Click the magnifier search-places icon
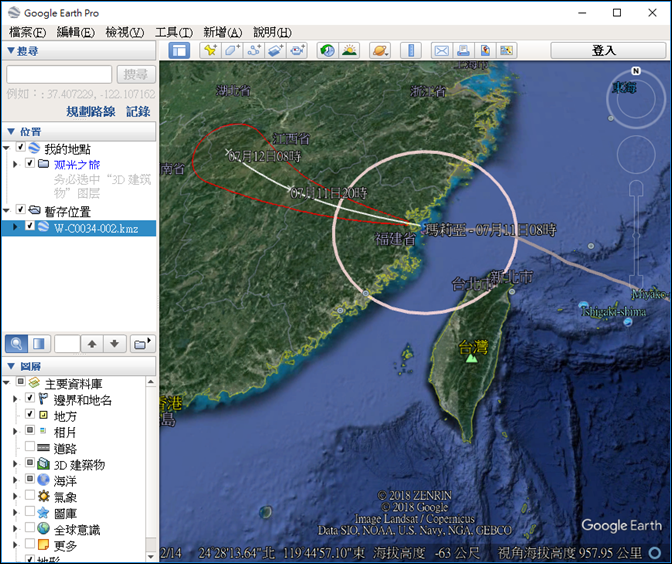This screenshot has height=564, width=672. [16, 344]
